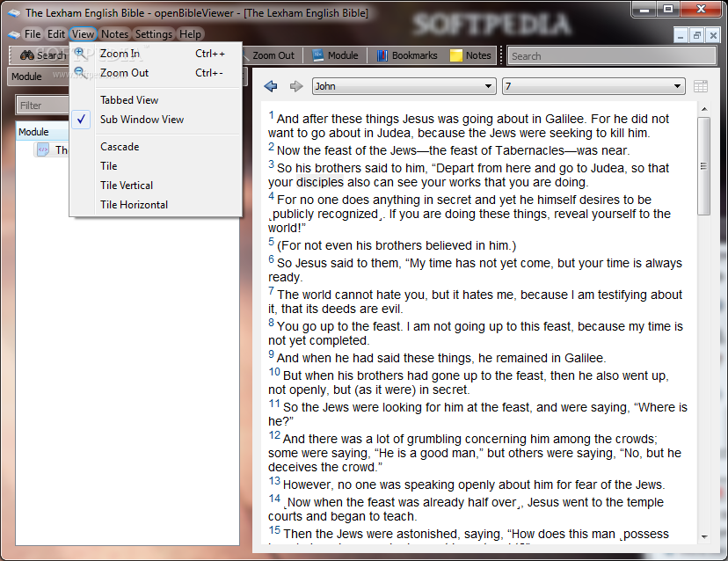Click verse number 5 link
Image resolution: width=728 pixels, height=561 pixels.
271,242
